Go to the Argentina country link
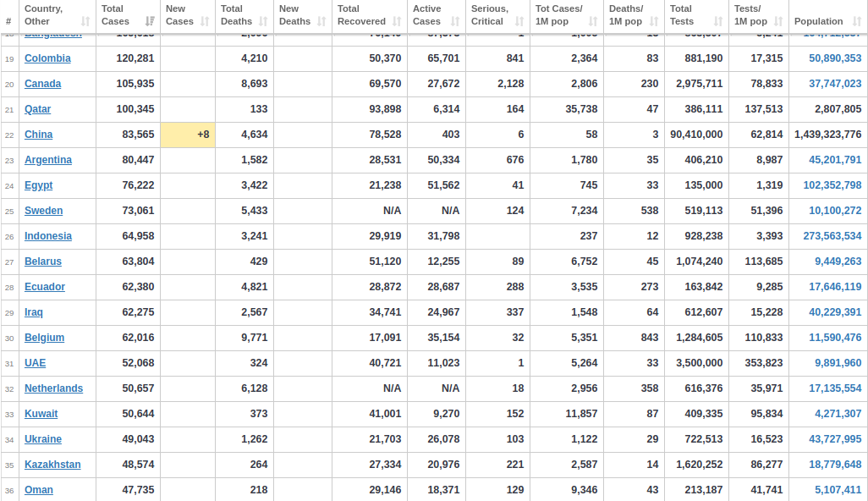Viewport: 868px width, 501px height. click(x=48, y=160)
